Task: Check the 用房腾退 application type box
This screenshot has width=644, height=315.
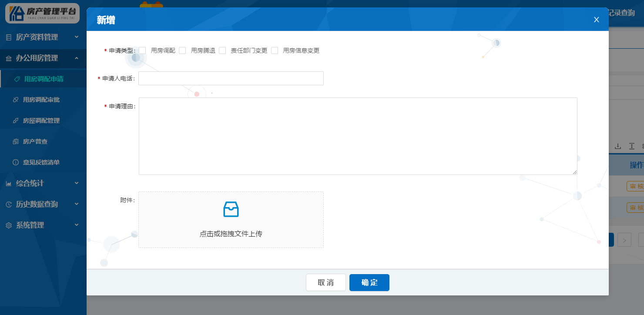Action: [x=182, y=50]
